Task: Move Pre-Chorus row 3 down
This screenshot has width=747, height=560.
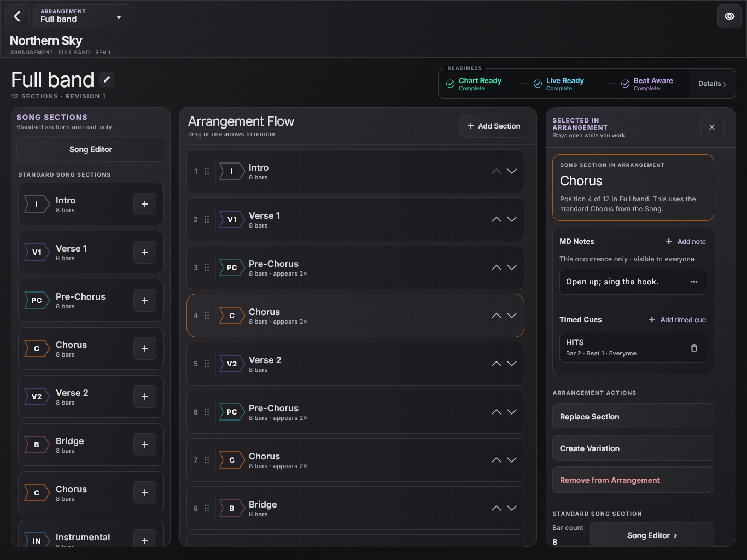Action: pos(512,267)
